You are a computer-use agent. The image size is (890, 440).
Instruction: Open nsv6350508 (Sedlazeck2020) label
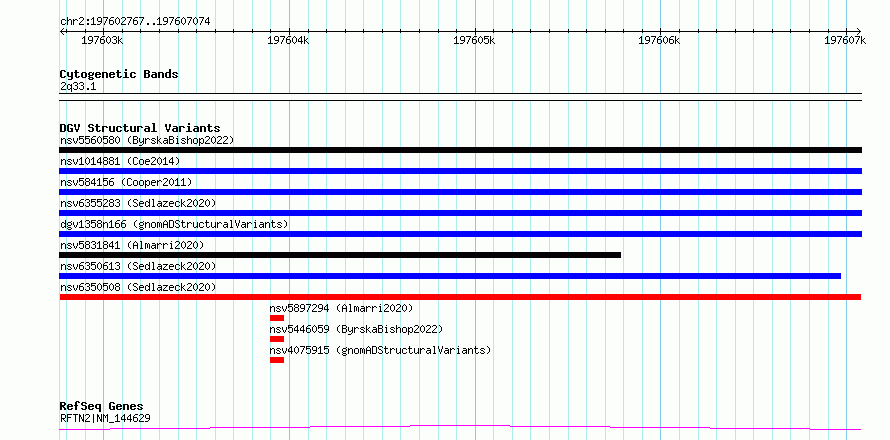point(138,287)
